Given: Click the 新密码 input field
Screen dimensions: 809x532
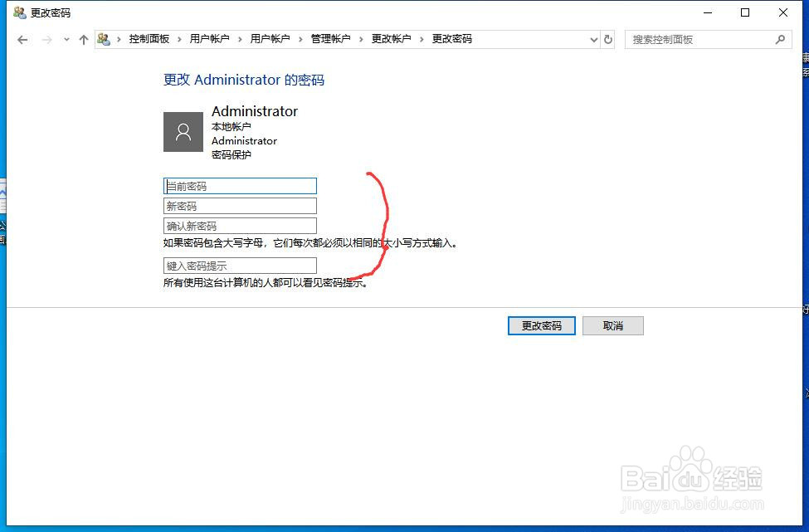Looking at the screenshot, I should click(240, 206).
